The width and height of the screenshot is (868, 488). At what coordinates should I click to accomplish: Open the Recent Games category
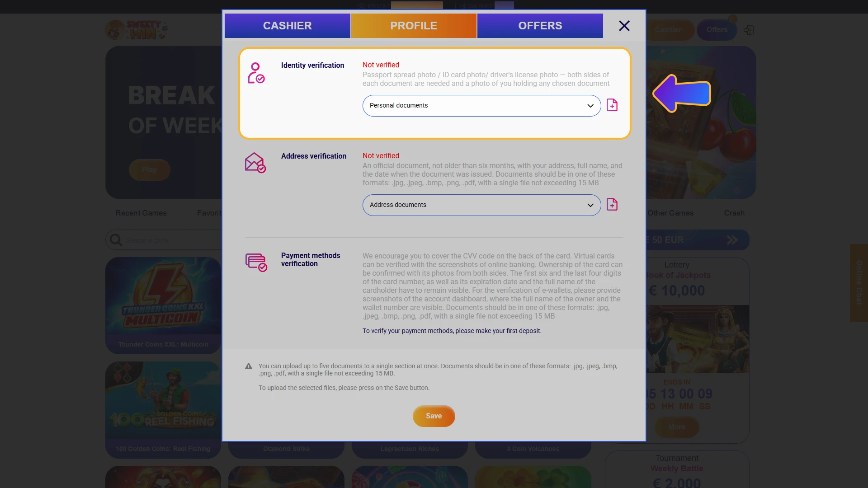141,213
